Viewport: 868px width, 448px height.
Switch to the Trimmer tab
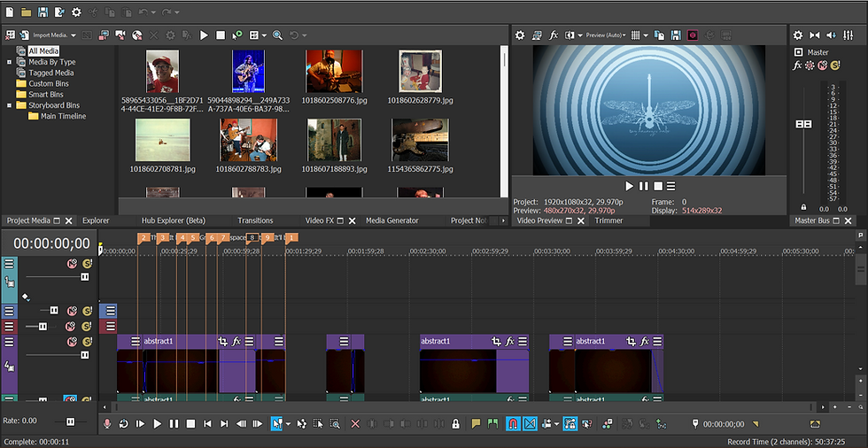[609, 220]
